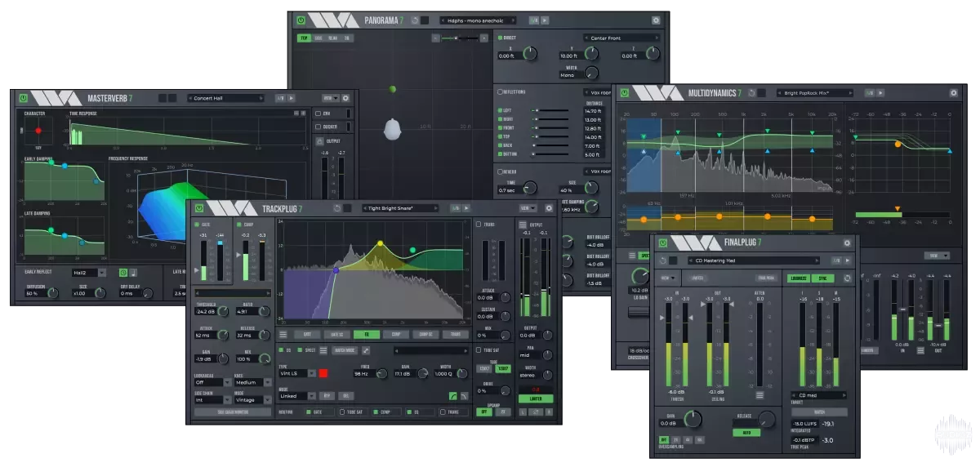
Task: Click Panorama Left reflection slider
Action: [x=550, y=109]
